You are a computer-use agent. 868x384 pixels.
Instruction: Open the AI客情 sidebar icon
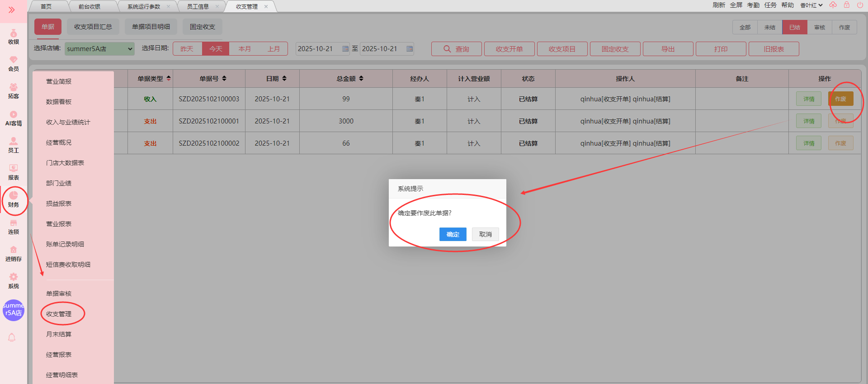14,118
